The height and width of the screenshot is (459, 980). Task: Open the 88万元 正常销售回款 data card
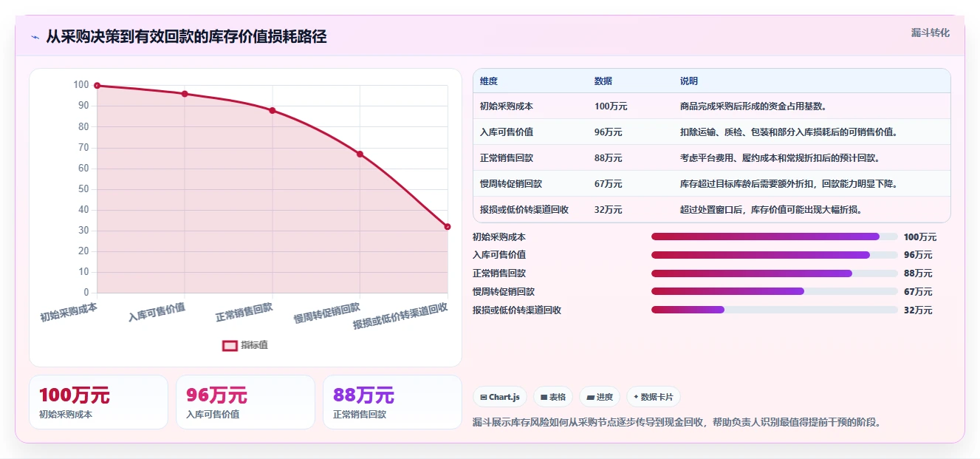tap(392, 402)
